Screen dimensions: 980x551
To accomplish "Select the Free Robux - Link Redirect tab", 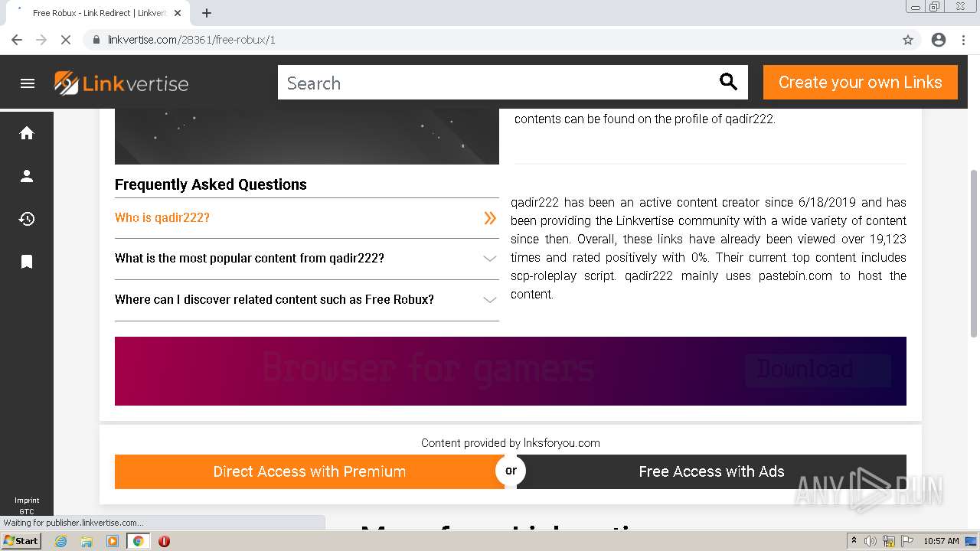I will (97, 13).
